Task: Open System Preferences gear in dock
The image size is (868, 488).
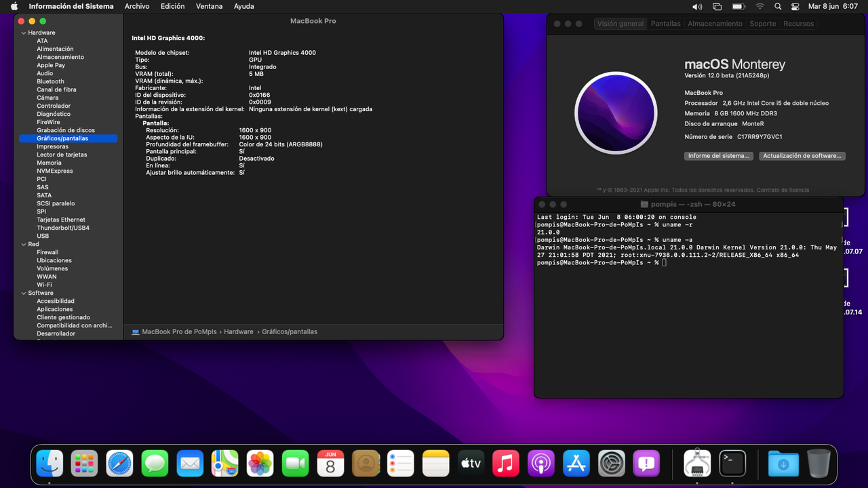Action: point(612,464)
